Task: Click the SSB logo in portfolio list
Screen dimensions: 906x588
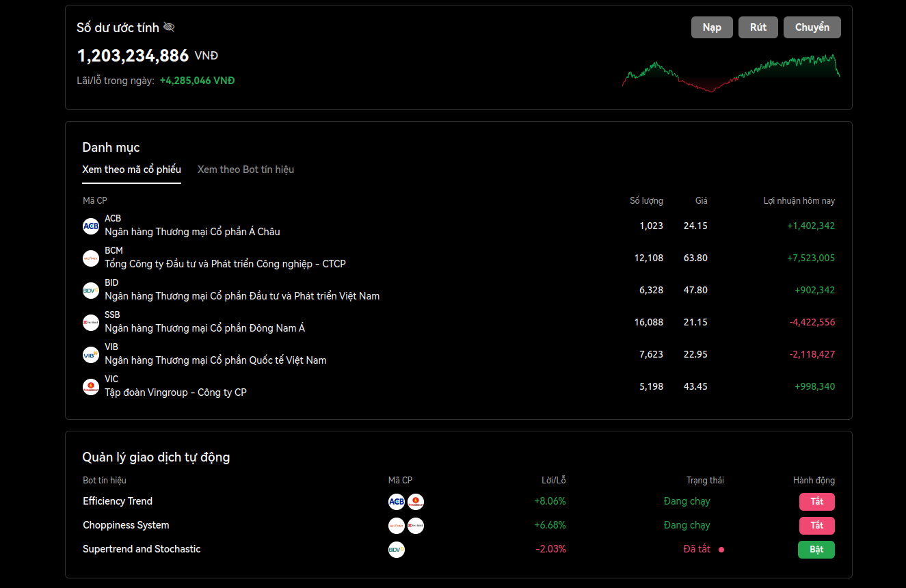Action: (x=91, y=322)
